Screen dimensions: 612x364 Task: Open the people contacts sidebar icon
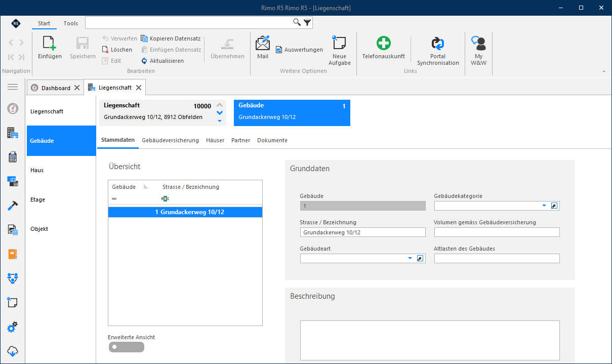click(x=13, y=278)
